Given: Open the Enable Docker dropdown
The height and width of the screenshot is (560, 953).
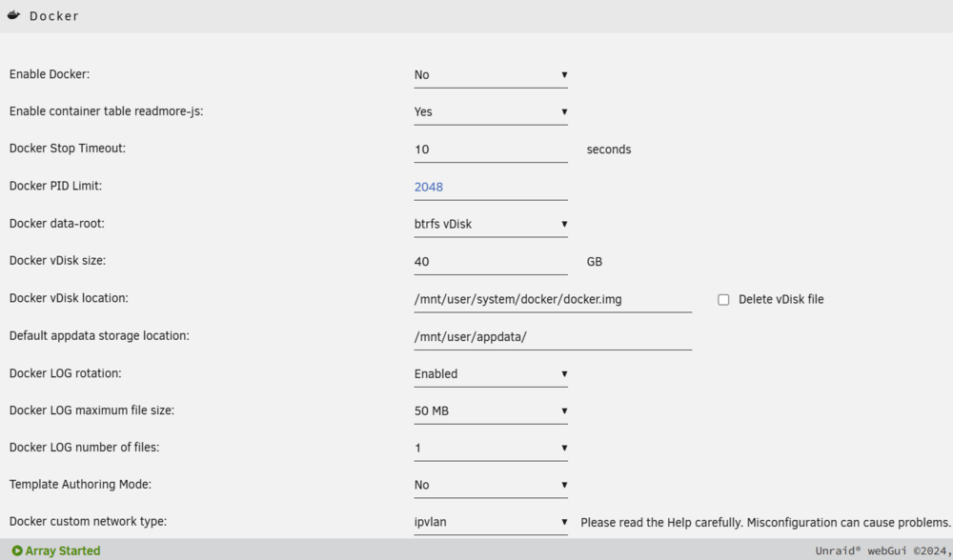Looking at the screenshot, I should point(491,74).
